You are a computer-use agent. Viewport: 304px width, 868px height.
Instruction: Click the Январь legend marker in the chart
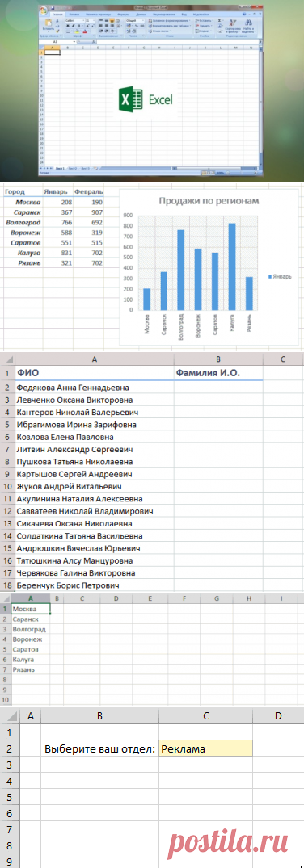pyautogui.click(x=269, y=275)
